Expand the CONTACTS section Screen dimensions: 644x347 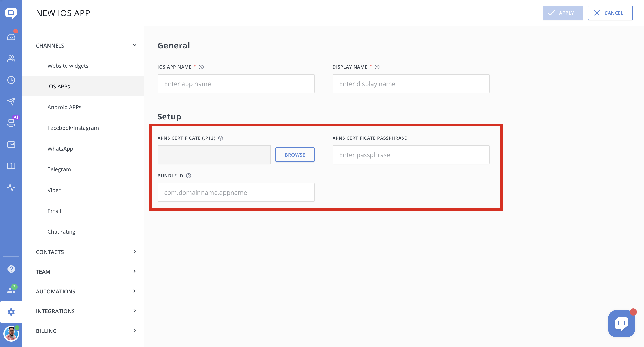pos(134,252)
